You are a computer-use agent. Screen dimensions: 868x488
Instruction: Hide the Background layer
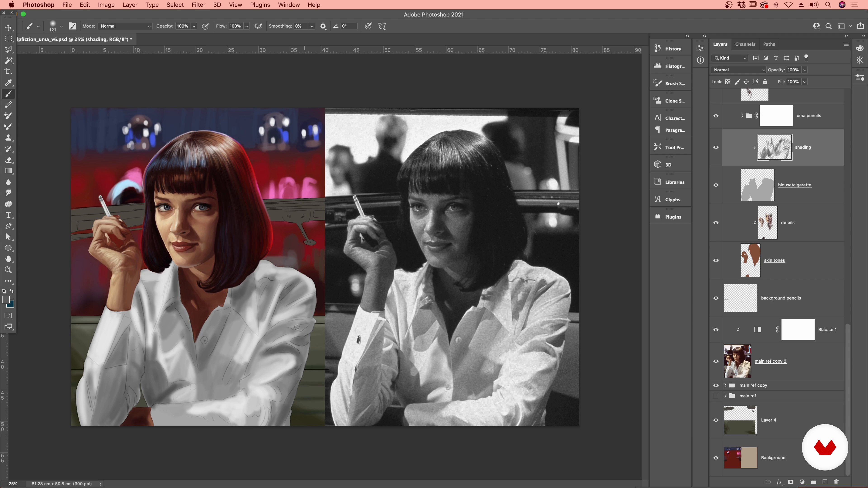click(x=716, y=458)
